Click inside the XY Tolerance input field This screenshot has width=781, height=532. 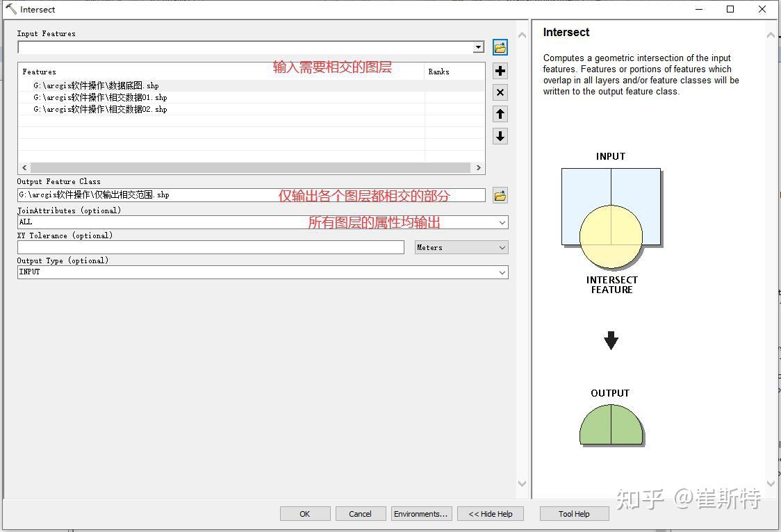coord(208,247)
